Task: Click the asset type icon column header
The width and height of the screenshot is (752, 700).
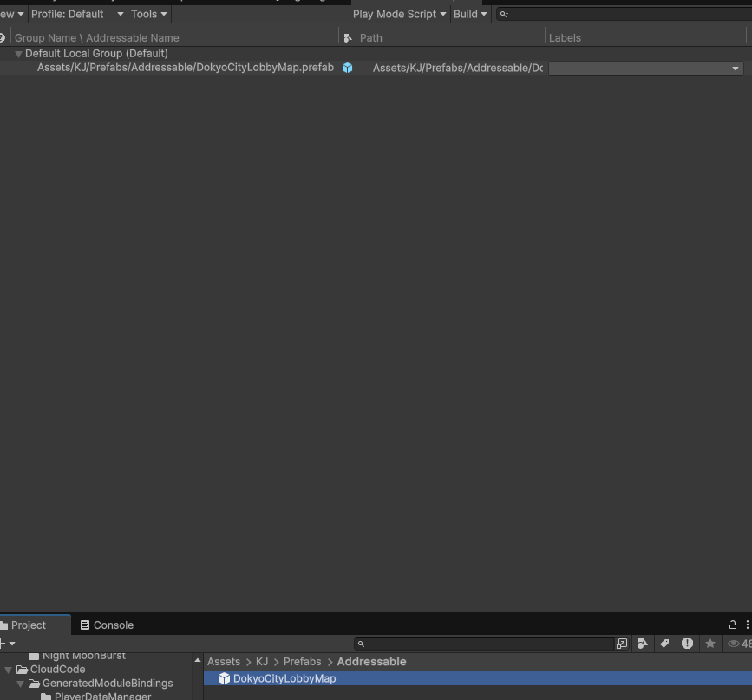Action: pyautogui.click(x=348, y=38)
